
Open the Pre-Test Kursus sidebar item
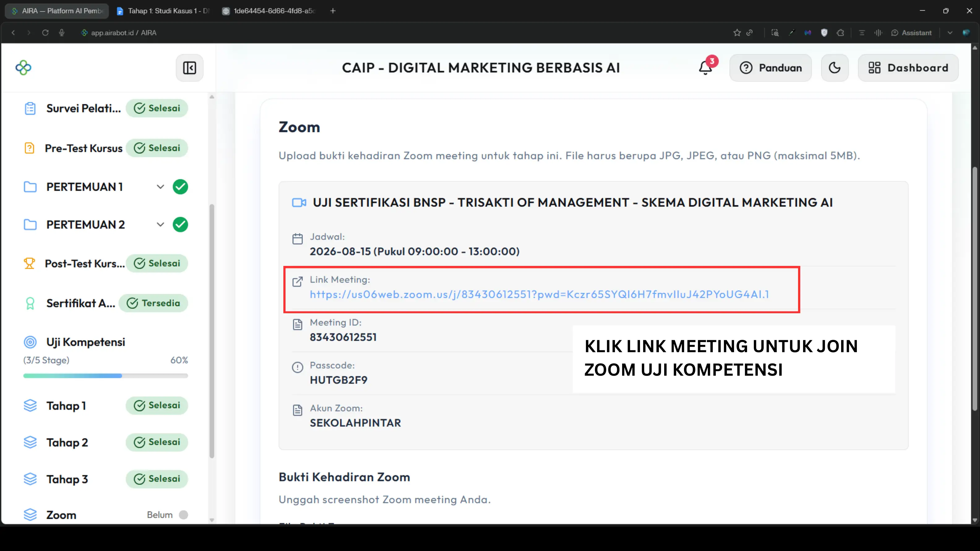[84, 148]
